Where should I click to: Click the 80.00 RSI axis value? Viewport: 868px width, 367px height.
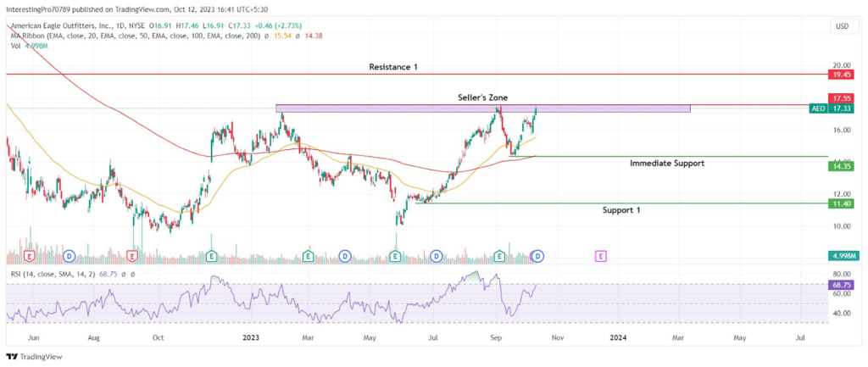click(x=842, y=275)
